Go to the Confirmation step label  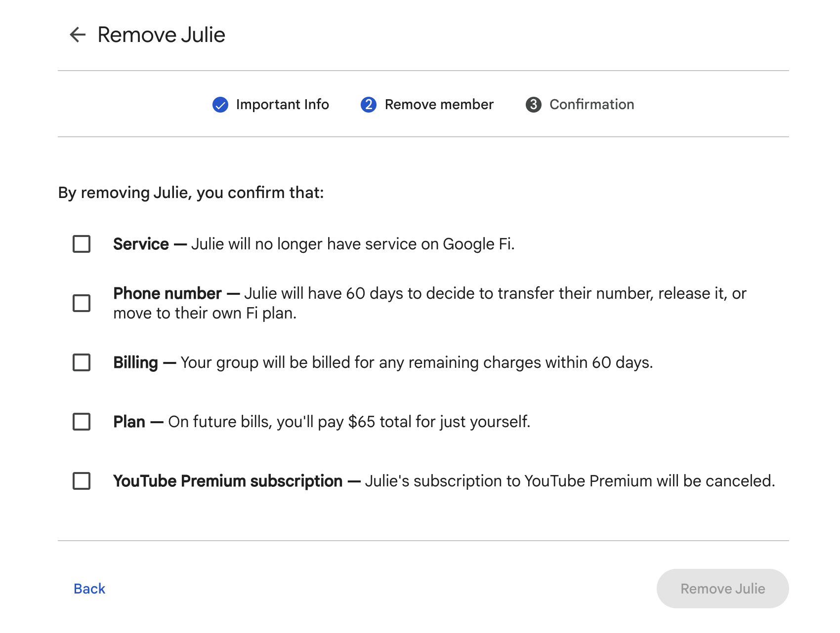tap(591, 105)
